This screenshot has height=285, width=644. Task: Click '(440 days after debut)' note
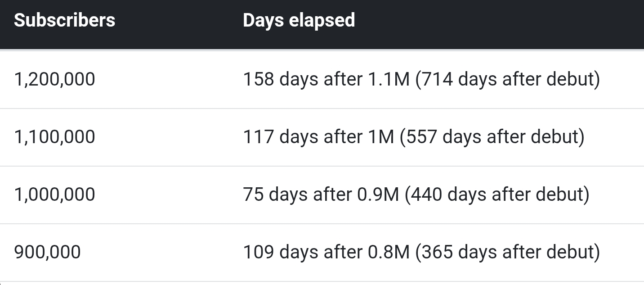click(497, 195)
